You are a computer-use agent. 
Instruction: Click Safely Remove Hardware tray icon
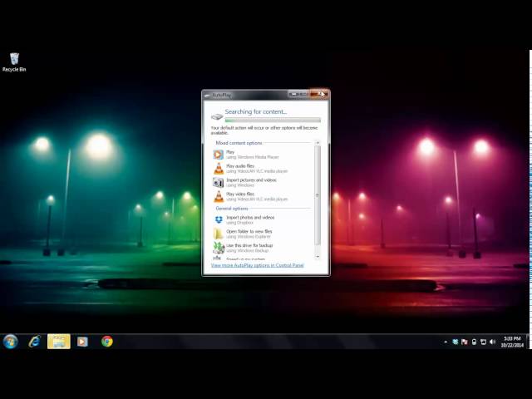pos(474,342)
